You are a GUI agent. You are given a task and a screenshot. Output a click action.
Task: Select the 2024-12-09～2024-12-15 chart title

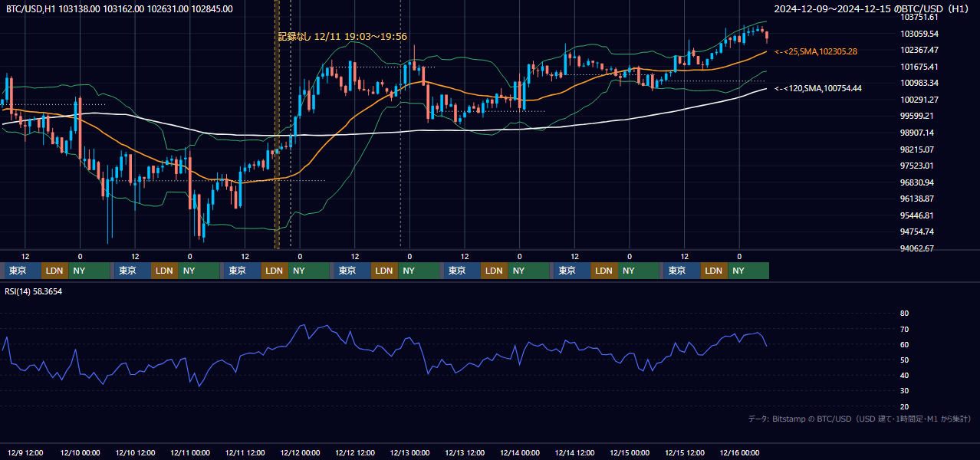[x=872, y=9]
